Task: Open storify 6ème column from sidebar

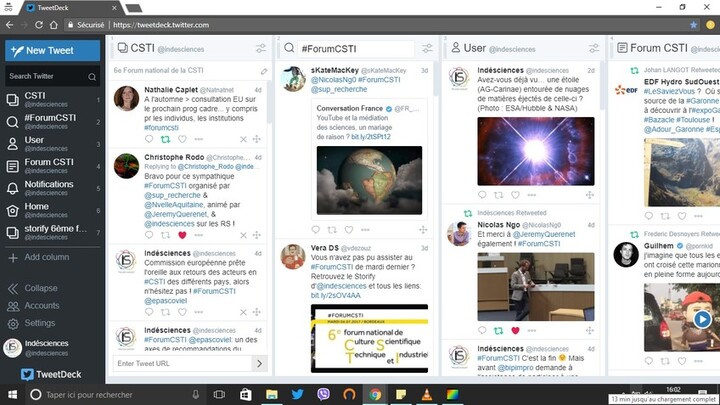Action: (52, 232)
